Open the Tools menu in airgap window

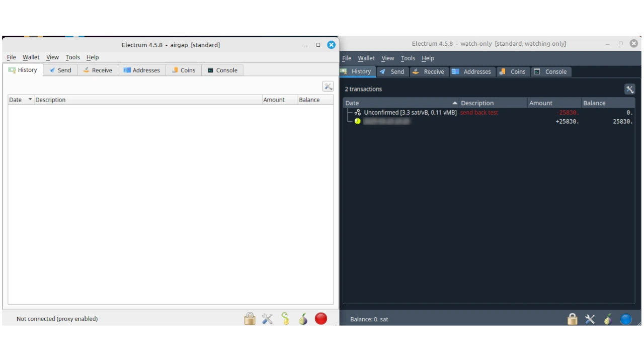[x=72, y=57]
